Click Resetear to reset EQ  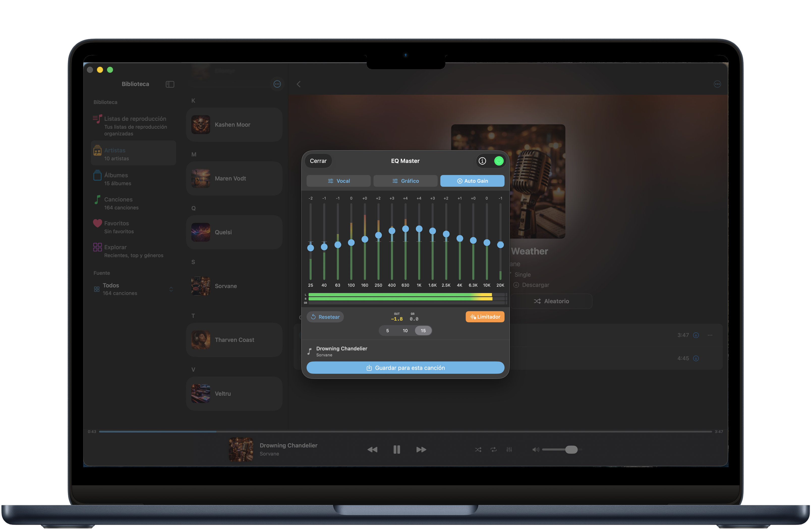(326, 317)
